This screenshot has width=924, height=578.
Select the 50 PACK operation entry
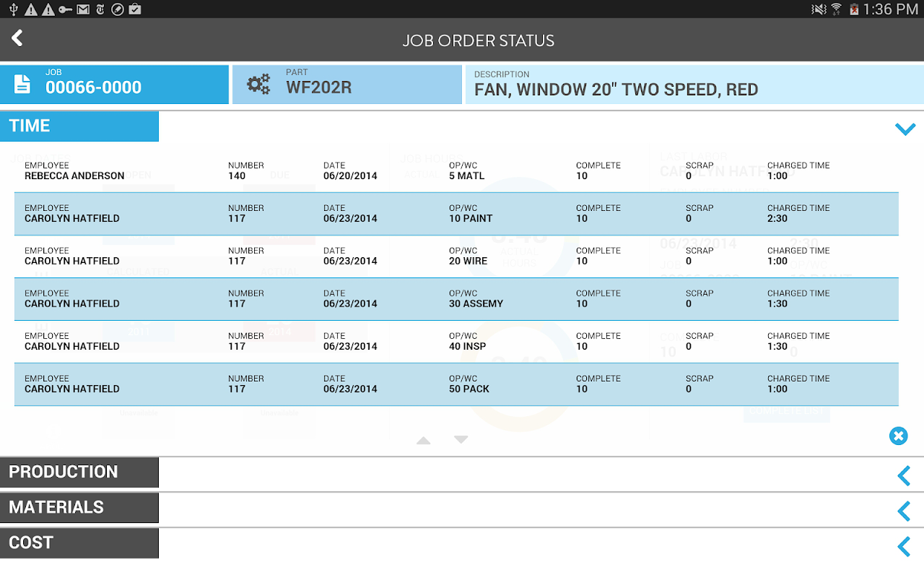click(456, 384)
